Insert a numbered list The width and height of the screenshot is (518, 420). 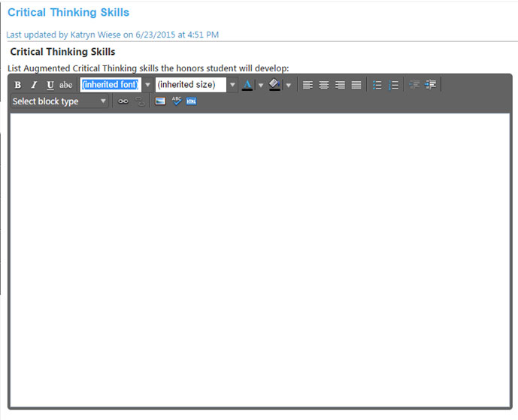(x=393, y=85)
